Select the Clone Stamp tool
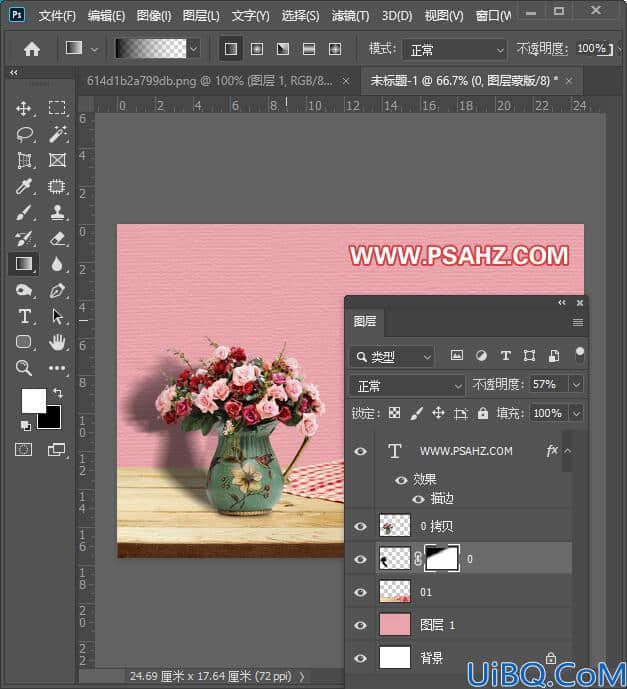The height and width of the screenshot is (689, 627). tap(58, 213)
